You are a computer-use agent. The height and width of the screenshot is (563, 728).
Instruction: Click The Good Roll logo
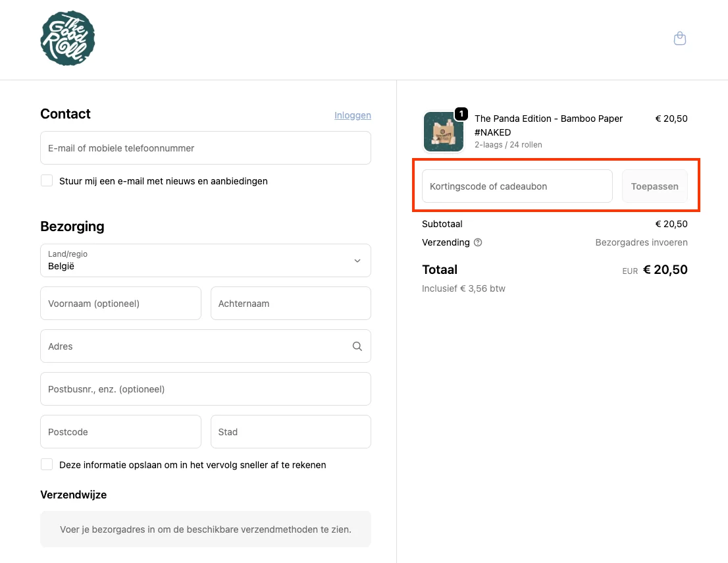pos(68,38)
